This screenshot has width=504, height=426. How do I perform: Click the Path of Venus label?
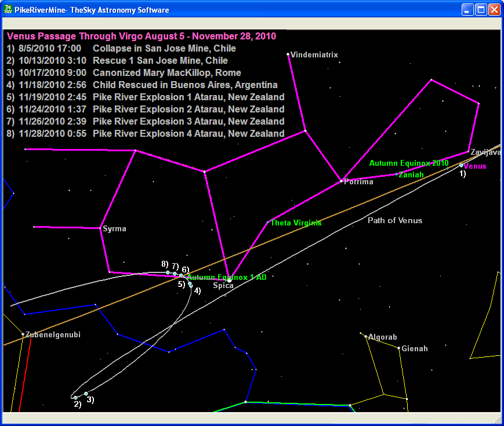395,221
